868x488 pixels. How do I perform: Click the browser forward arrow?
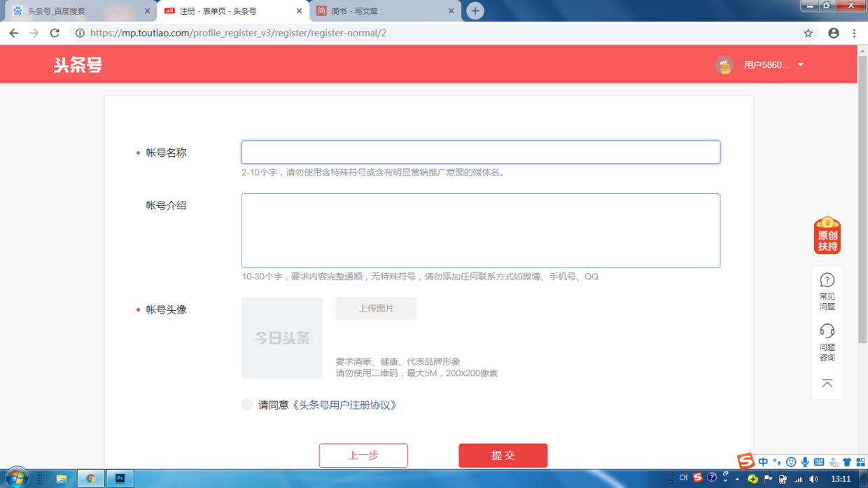[34, 33]
